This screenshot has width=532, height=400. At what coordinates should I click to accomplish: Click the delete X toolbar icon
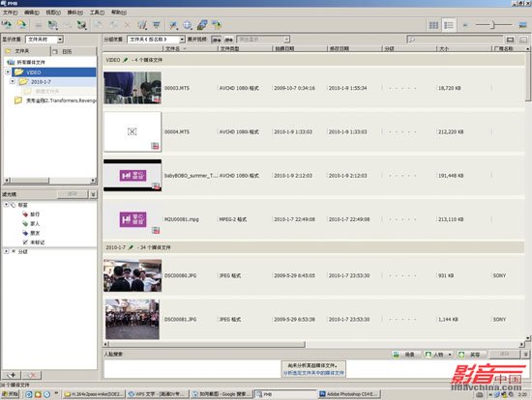(x=128, y=25)
